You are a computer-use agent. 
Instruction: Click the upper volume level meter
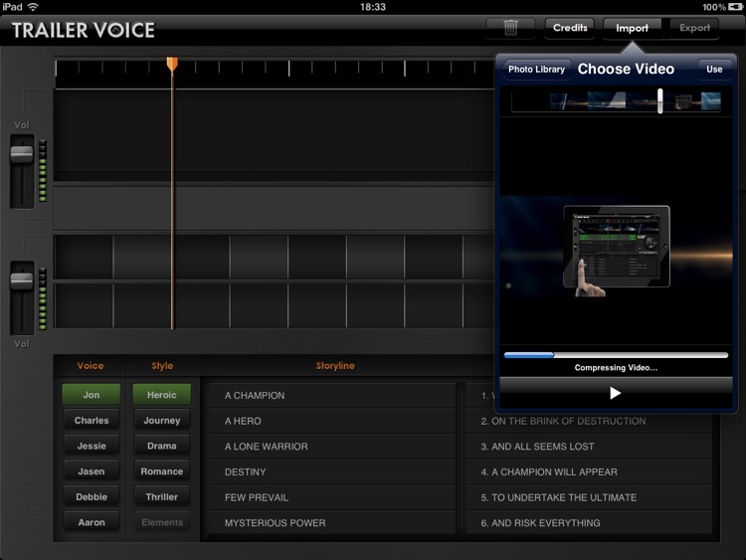43,170
